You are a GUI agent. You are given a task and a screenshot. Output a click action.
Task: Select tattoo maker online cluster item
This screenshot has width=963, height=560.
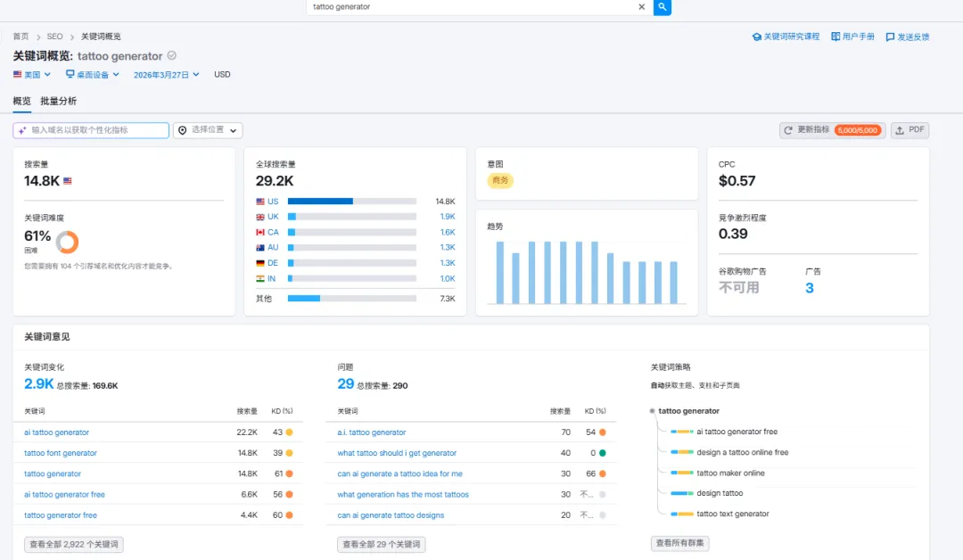click(x=730, y=473)
